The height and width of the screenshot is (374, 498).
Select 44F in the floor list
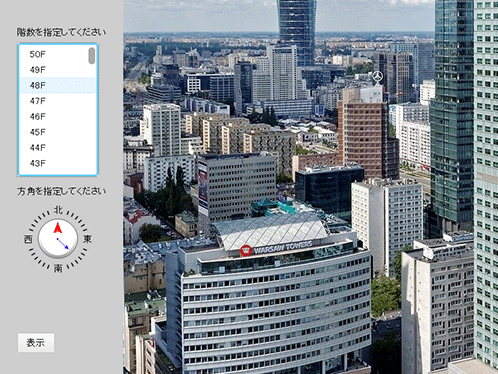[x=57, y=147]
